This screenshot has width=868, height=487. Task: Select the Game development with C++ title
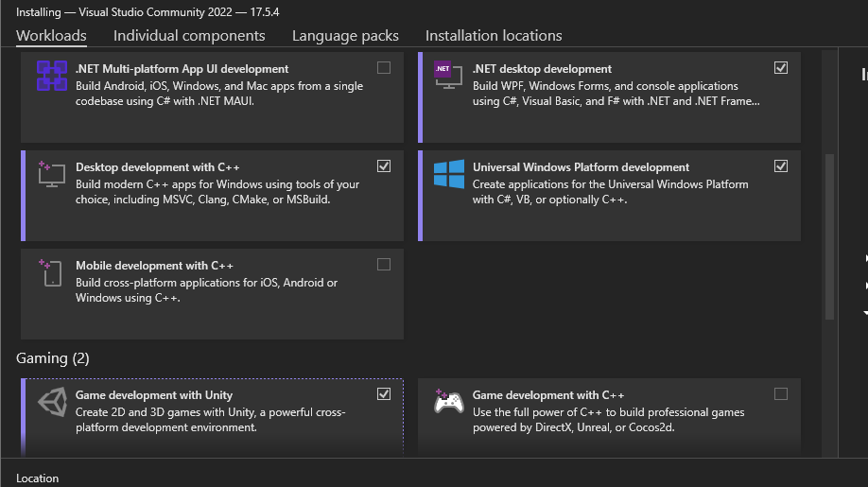548,395
